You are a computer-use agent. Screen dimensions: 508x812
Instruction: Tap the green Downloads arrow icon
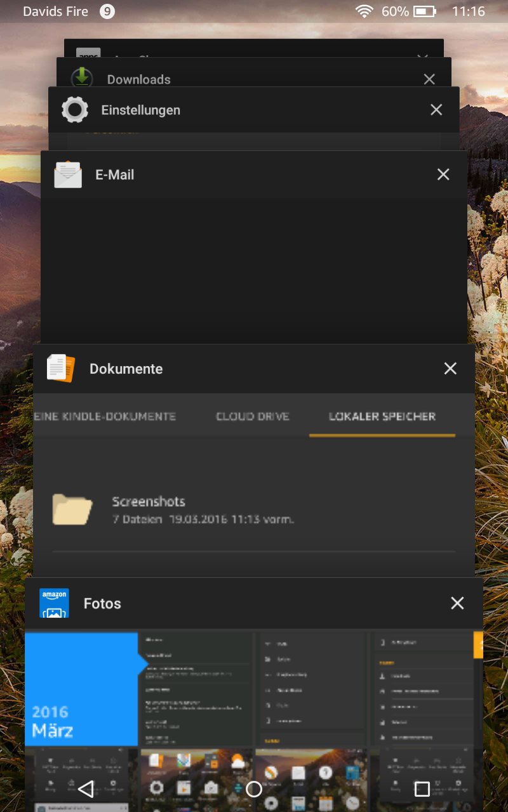pos(81,78)
